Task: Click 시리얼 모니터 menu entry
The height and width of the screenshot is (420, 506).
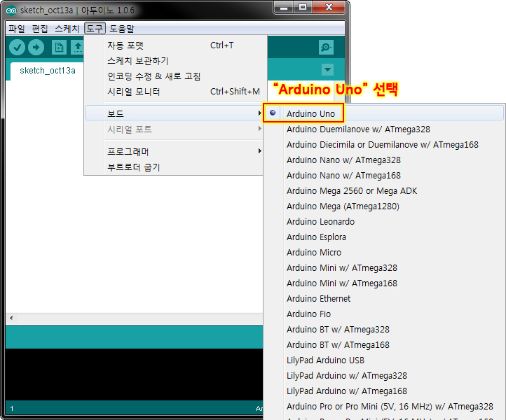Action: 133,92
